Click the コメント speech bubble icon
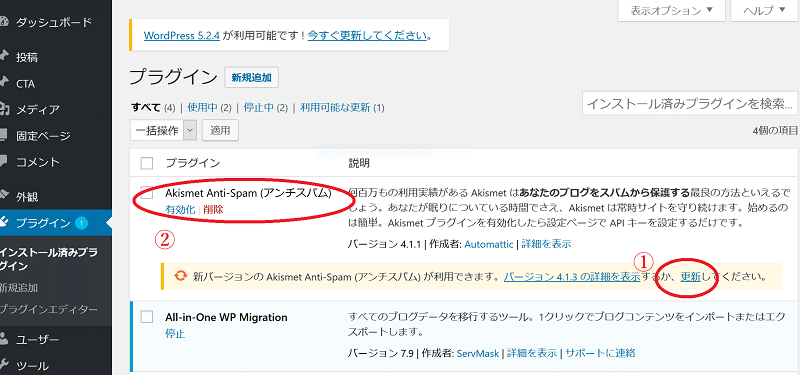The width and height of the screenshot is (800, 375). click(4, 162)
